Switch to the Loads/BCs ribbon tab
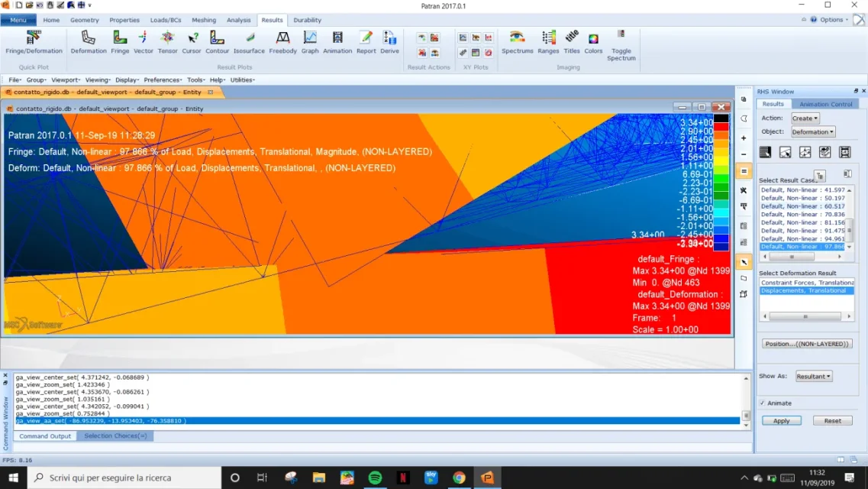 point(166,20)
